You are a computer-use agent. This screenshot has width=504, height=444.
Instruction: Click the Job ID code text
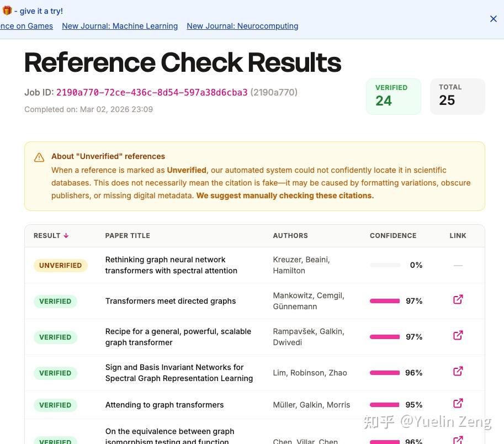pyautogui.click(x=152, y=92)
